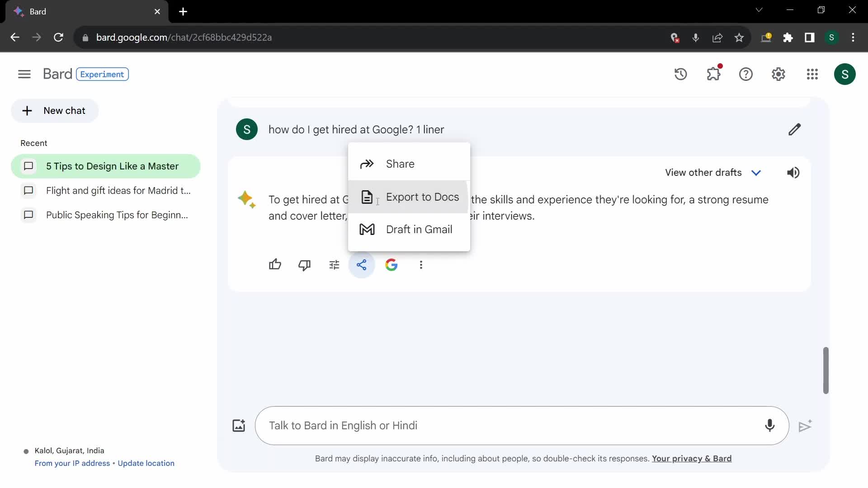Choose Export to Docs
The image size is (868, 488).
point(409,197)
